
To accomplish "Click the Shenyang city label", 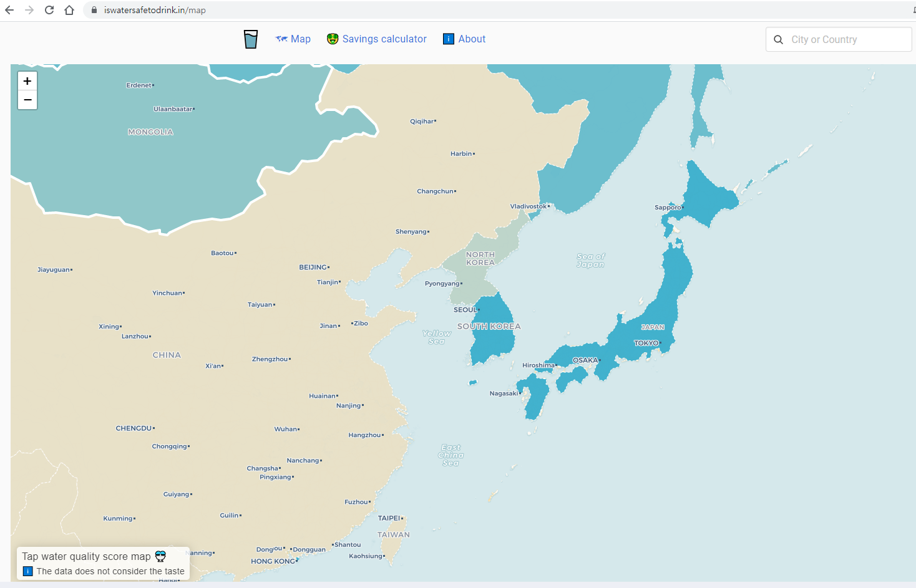I will (x=411, y=231).
